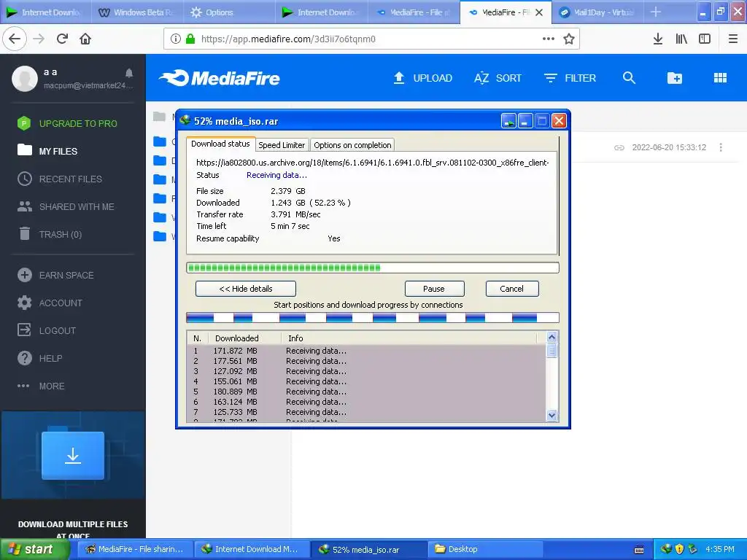Open Account settings in the sidebar

click(x=50, y=303)
